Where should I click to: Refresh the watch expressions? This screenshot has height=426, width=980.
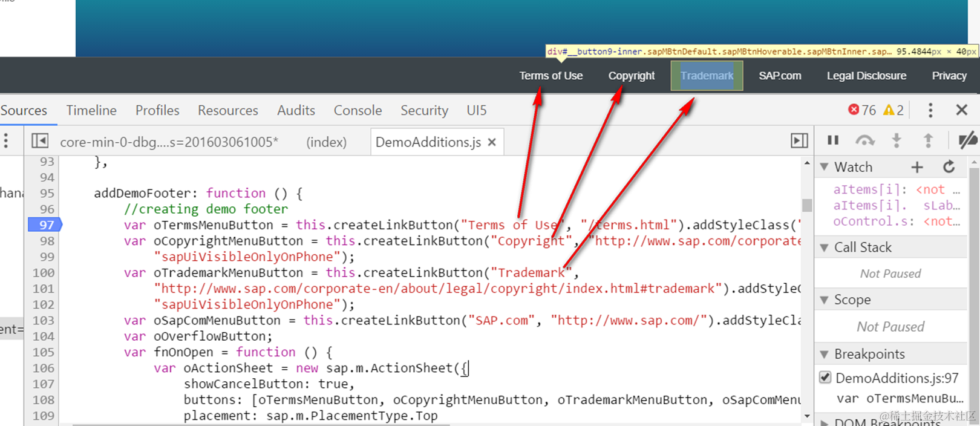[x=949, y=166]
